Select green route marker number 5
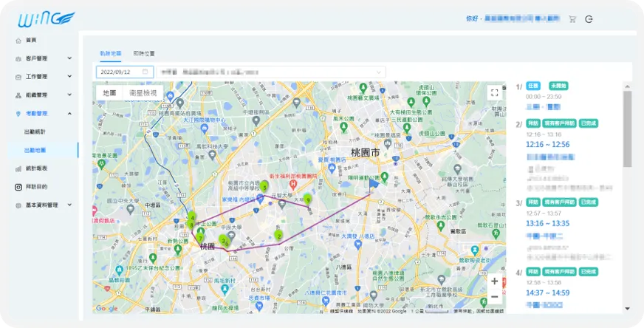 264,187
